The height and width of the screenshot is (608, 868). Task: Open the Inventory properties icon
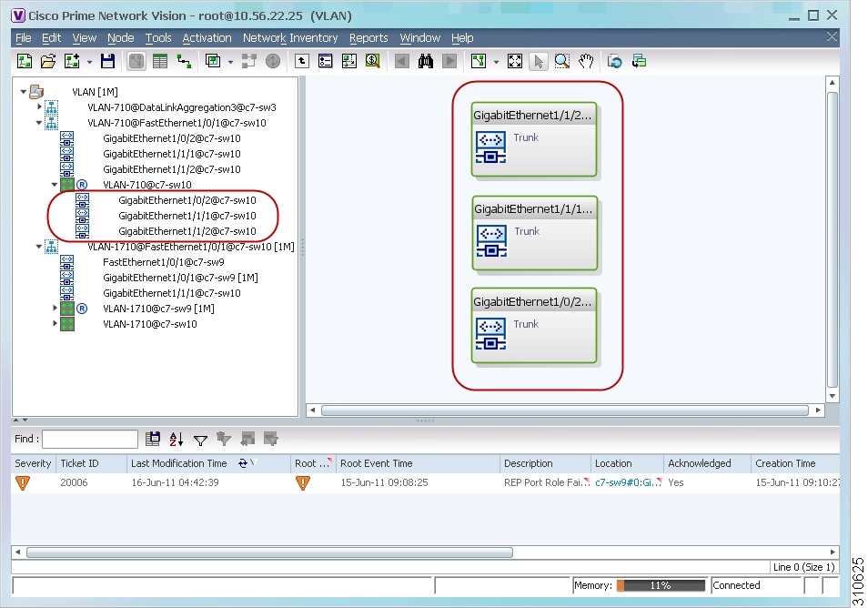click(x=326, y=61)
